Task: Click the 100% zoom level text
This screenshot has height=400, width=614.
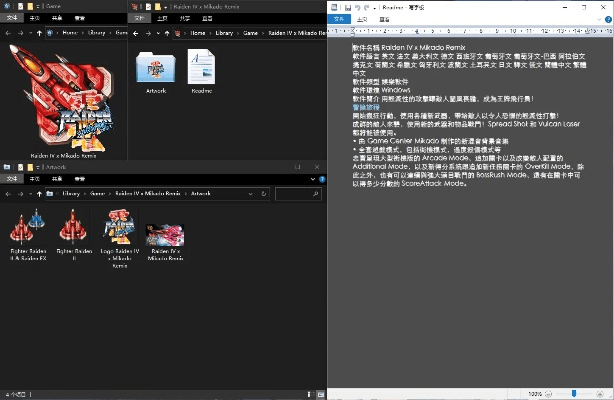Action: click(535, 394)
